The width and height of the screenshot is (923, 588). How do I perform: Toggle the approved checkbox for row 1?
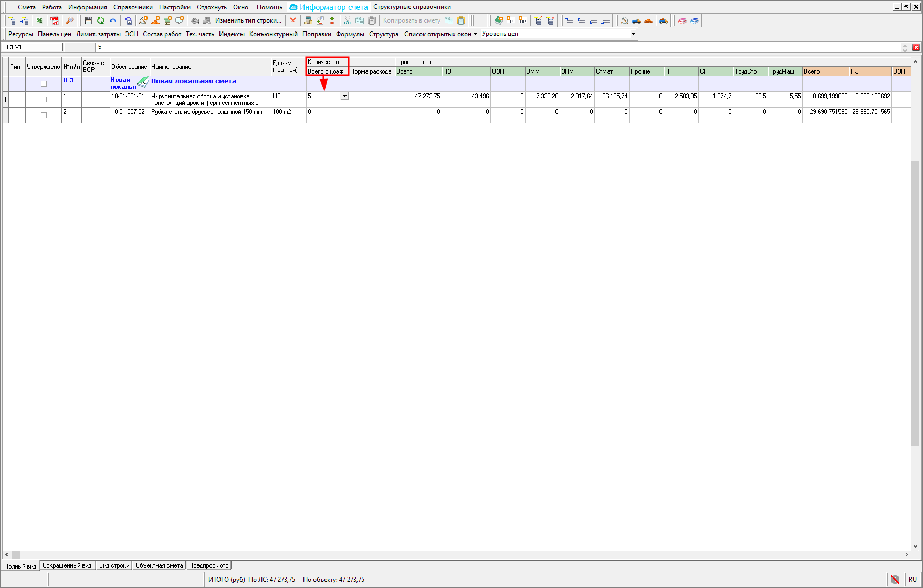(44, 100)
